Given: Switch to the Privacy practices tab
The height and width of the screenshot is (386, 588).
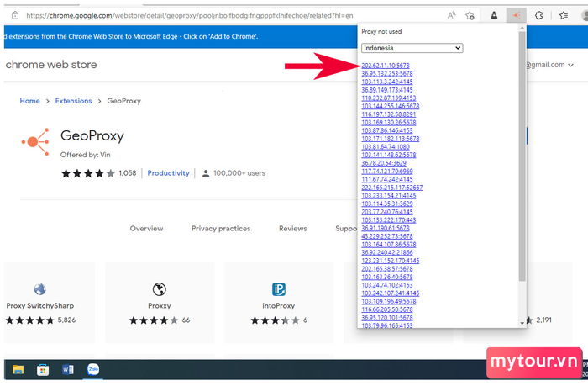Looking at the screenshot, I should pyautogui.click(x=221, y=228).
